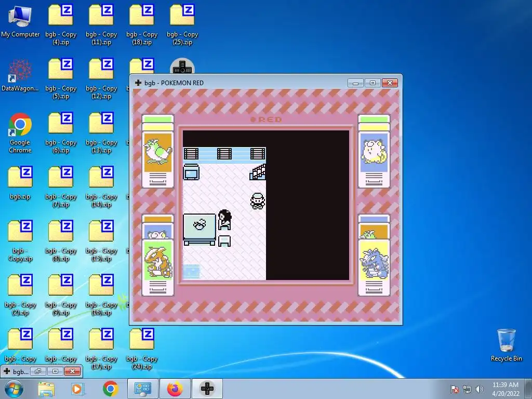The image size is (532, 399).
Task: Select the bgb gamepad icon behind emulator window
Action: point(182,66)
